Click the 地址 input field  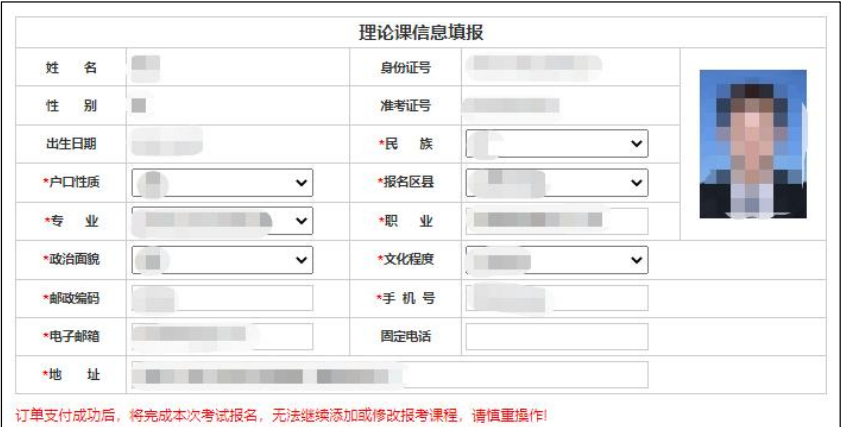[389, 375]
